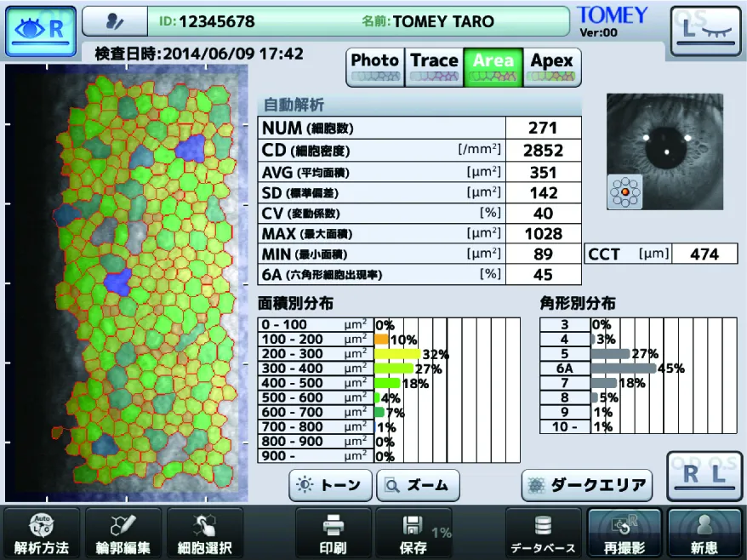Viewport: 747px width, 560px height.
Task: Click the 400 - 500 µm² green bar
Action: click(x=387, y=383)
